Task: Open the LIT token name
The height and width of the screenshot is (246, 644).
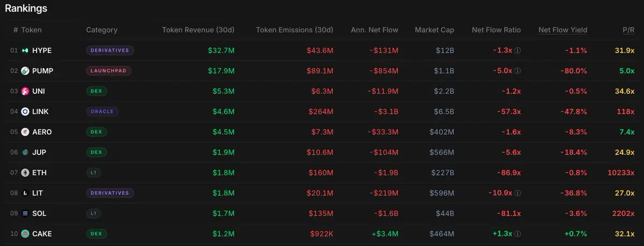Action: [38, 193]
